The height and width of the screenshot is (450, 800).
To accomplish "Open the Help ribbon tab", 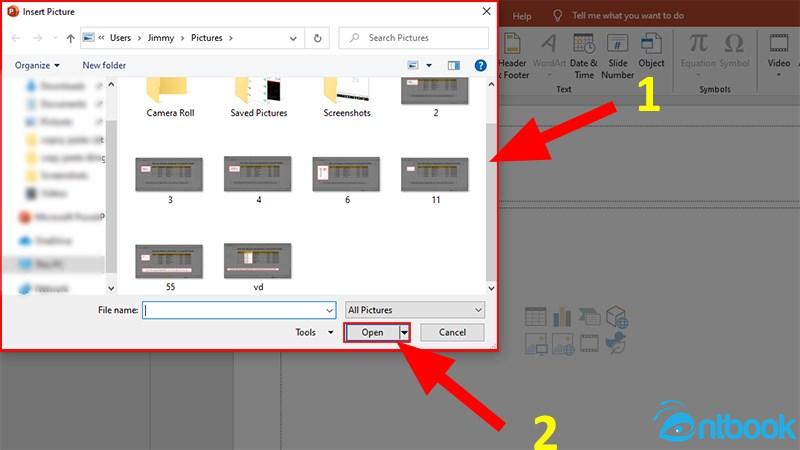I will pyautogui.click(x=520, y=16).
